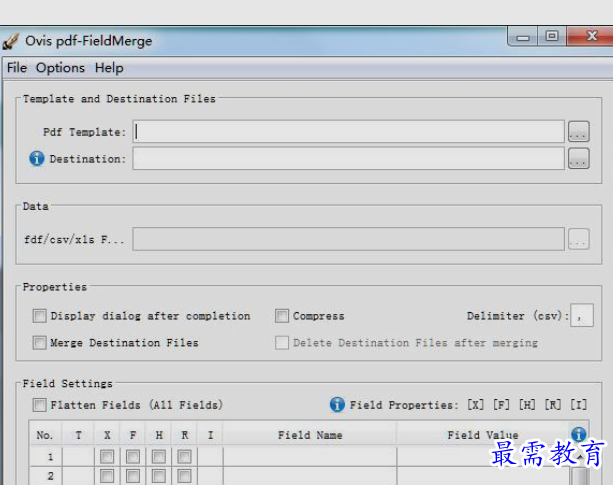Click the [X] field property label

(476, 404)
